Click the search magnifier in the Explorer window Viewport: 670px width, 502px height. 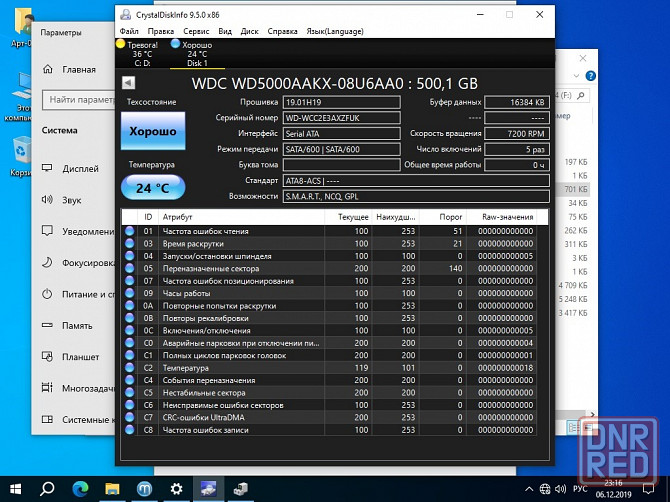(581, 96)
